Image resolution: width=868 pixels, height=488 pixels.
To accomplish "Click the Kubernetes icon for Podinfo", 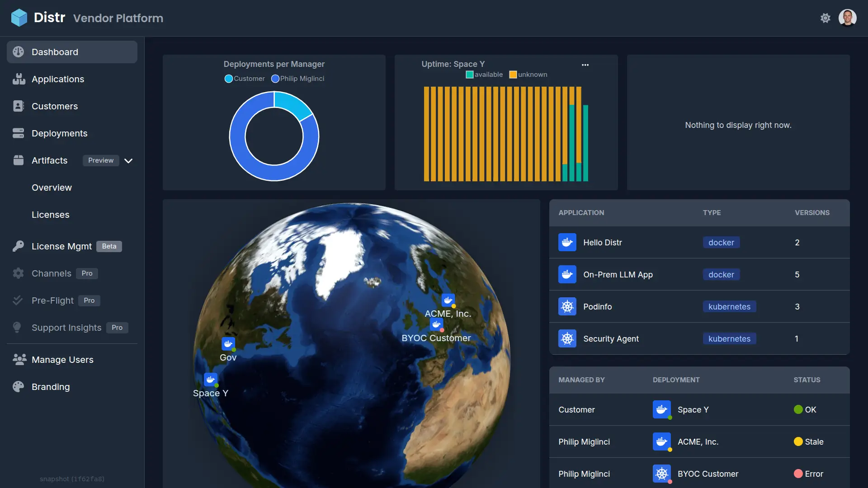I will click(566, 306).
